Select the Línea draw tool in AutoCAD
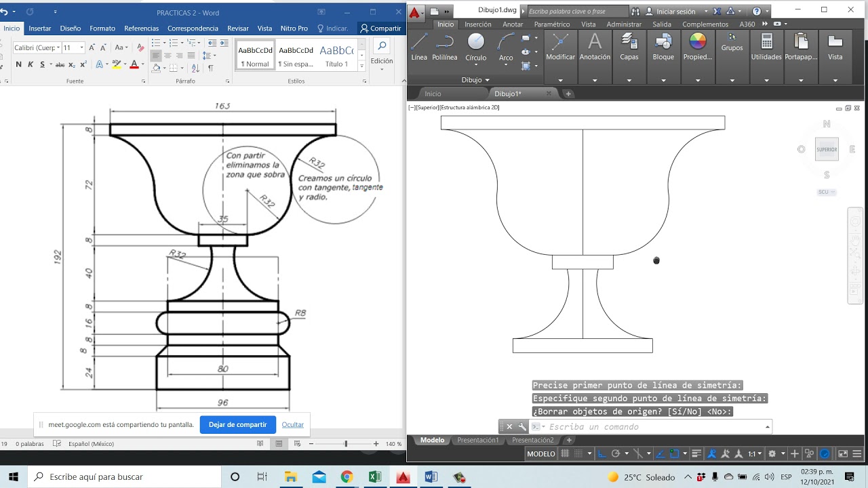The image size is (868, 488). tap(419, 47)
